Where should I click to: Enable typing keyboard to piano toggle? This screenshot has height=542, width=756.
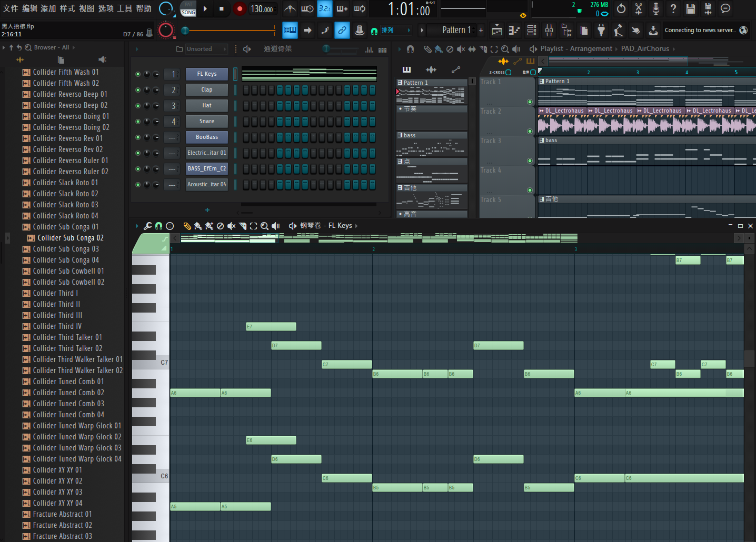tap(290, 30)
